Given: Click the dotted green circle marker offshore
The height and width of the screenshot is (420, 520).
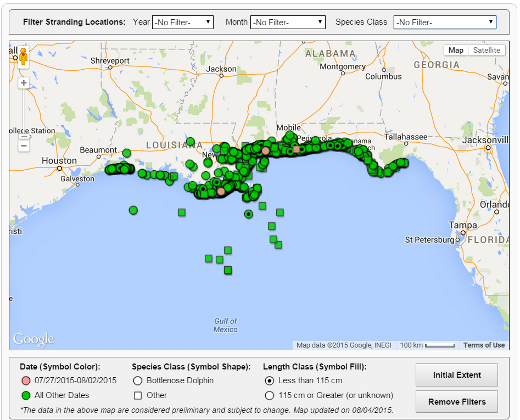Looking at the screenshot, I should click(x=248, y=214).
